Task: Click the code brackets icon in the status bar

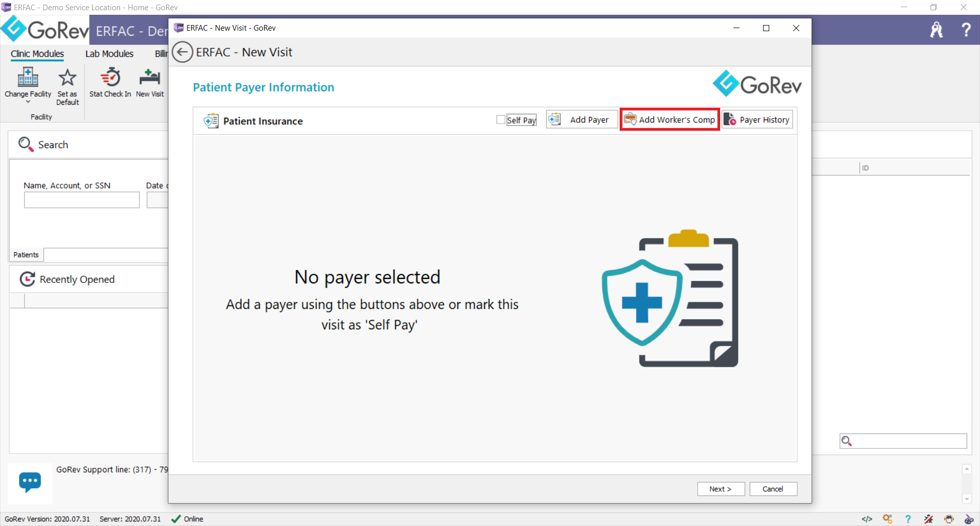Action: click(867, 519)
